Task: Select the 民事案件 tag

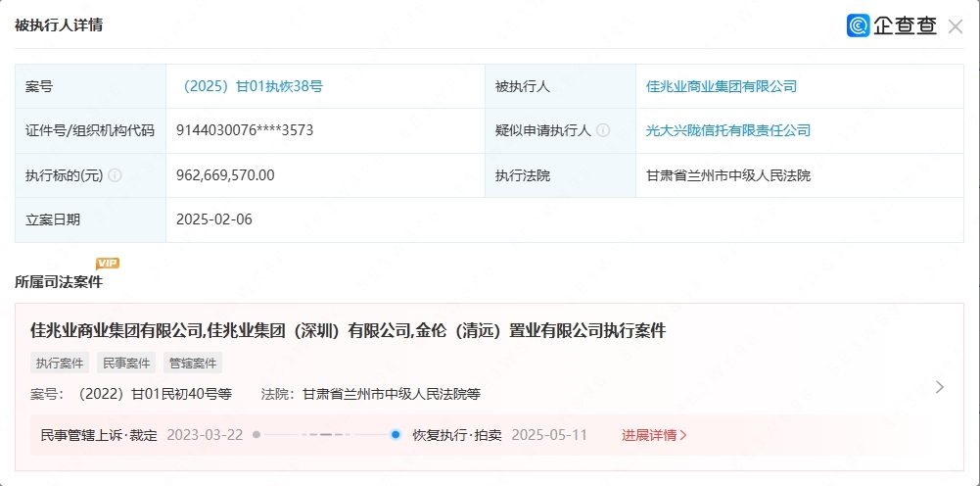Action: pyautogui.click(x=126, y=363)
